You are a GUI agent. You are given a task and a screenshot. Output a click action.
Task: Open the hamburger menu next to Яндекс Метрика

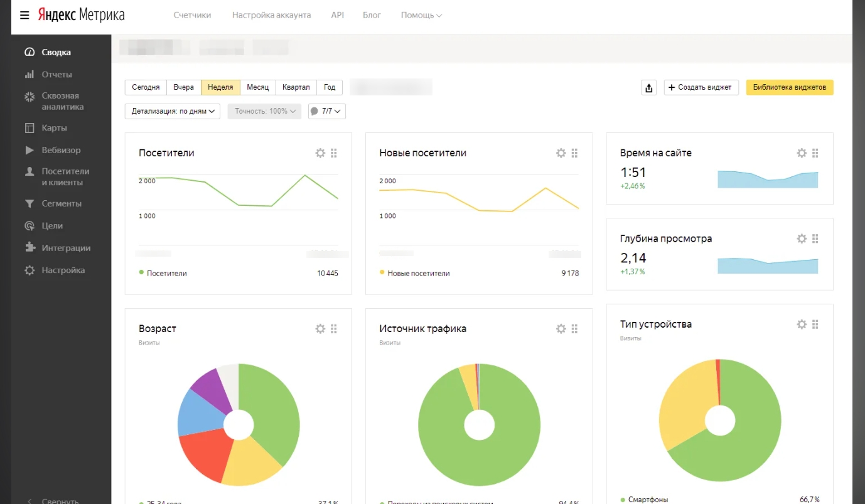click(24, 15)
